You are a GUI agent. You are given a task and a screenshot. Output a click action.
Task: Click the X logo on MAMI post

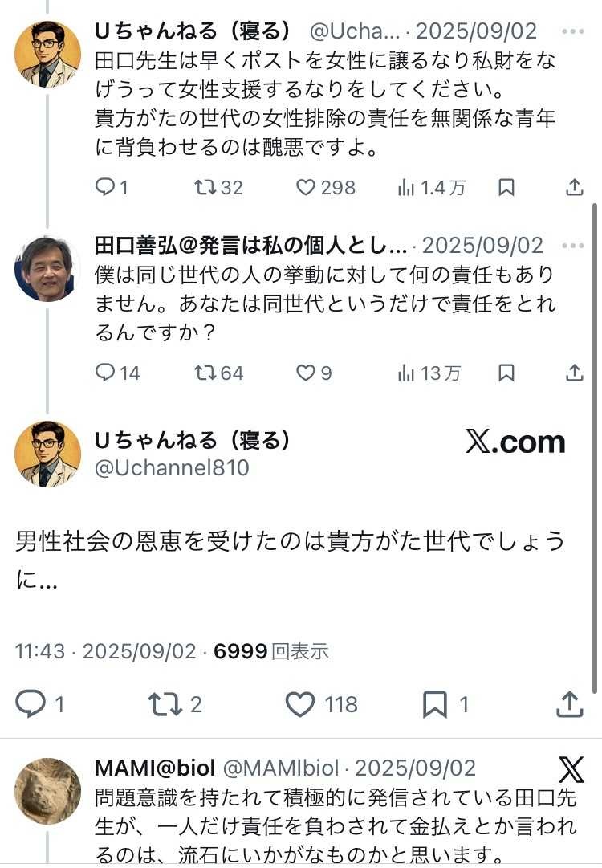click(x=571, y=770)
